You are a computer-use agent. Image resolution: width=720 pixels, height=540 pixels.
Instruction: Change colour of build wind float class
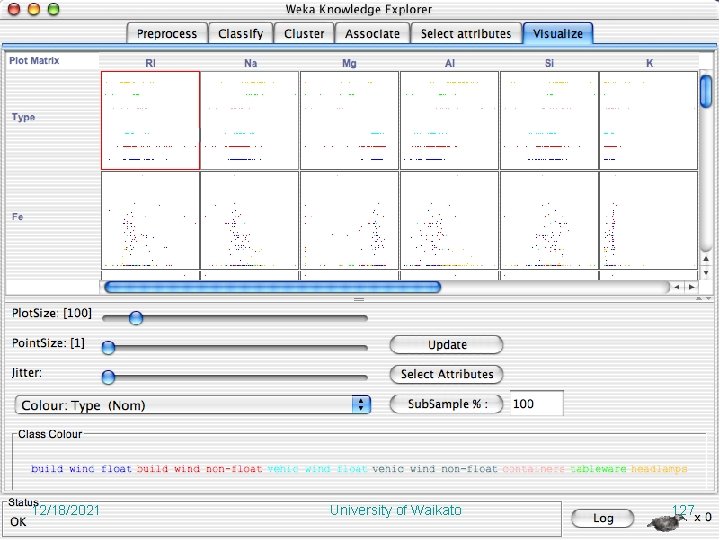pyautogui.click(x=81, y=469)
